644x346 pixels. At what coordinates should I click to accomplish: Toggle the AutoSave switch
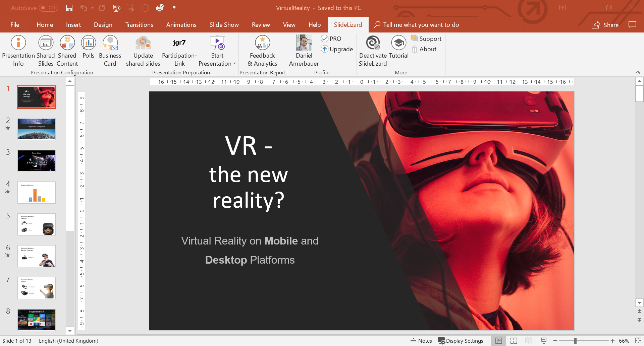48,8
